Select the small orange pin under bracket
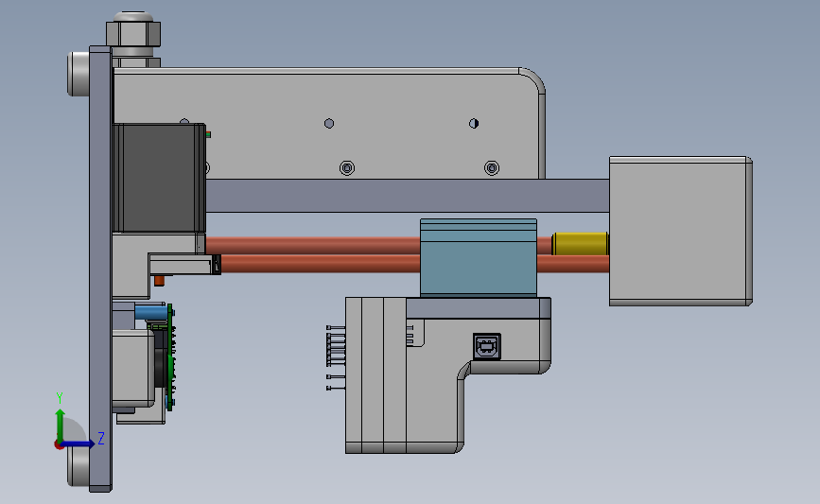 pyautogui.click(x=160, y=281)
